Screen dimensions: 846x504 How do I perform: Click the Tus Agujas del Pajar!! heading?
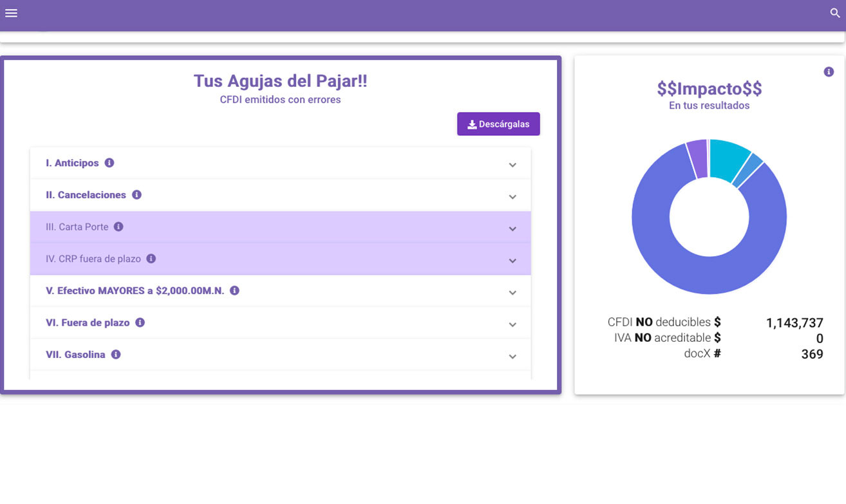click(280, 81)
